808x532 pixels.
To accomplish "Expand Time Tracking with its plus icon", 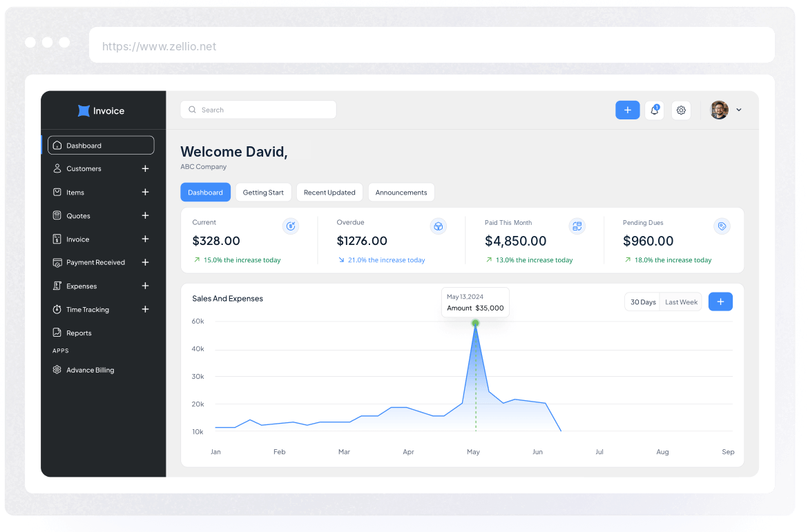I will [x=145, y=309].
